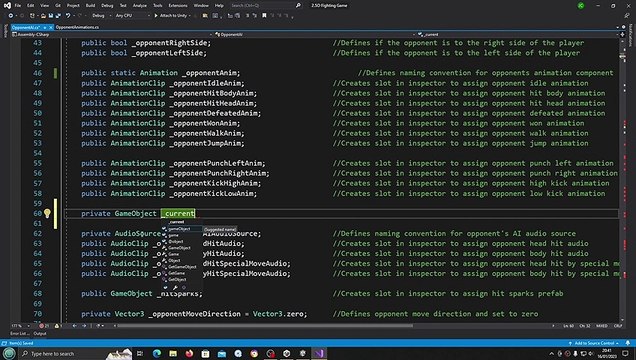
Task: Click the red error count indicator
Action: pyautogui.click(x=44, y=326)
